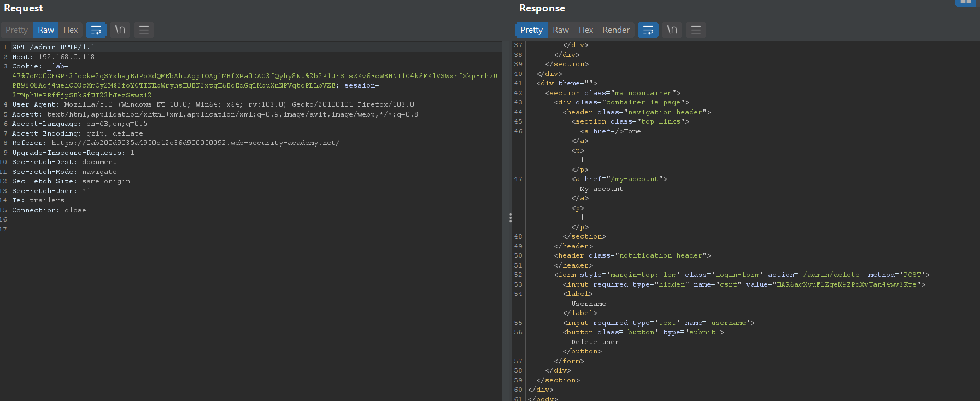Open the Request panel hamburger options menu
980x401 pixels.
tap(144, 30)
